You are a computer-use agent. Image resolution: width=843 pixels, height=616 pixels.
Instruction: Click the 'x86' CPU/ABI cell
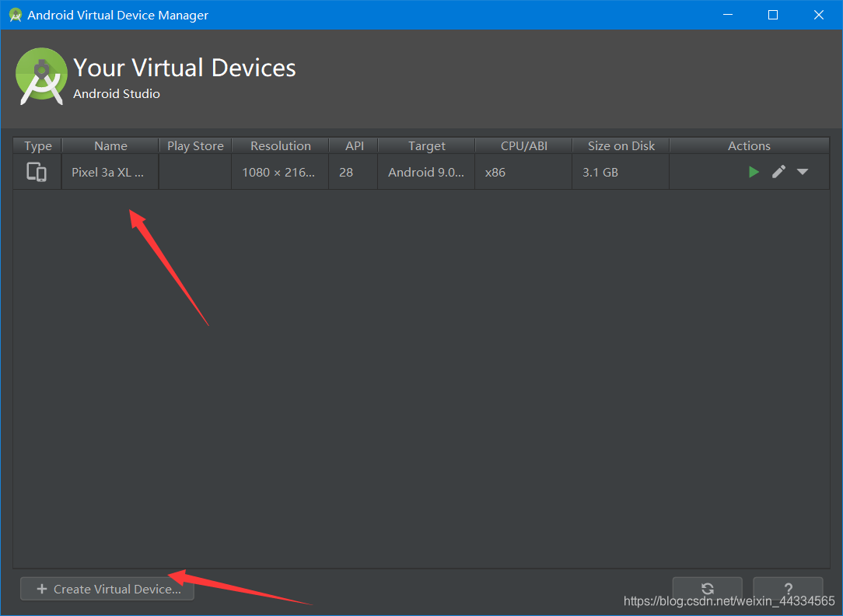pos(523,172)
